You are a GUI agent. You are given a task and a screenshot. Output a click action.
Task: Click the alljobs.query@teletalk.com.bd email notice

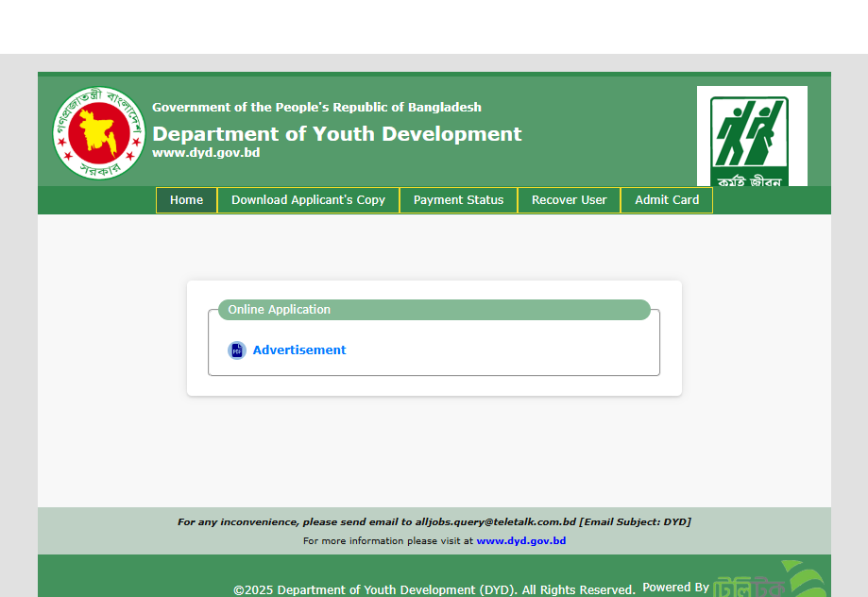click(x=434, y=521)
